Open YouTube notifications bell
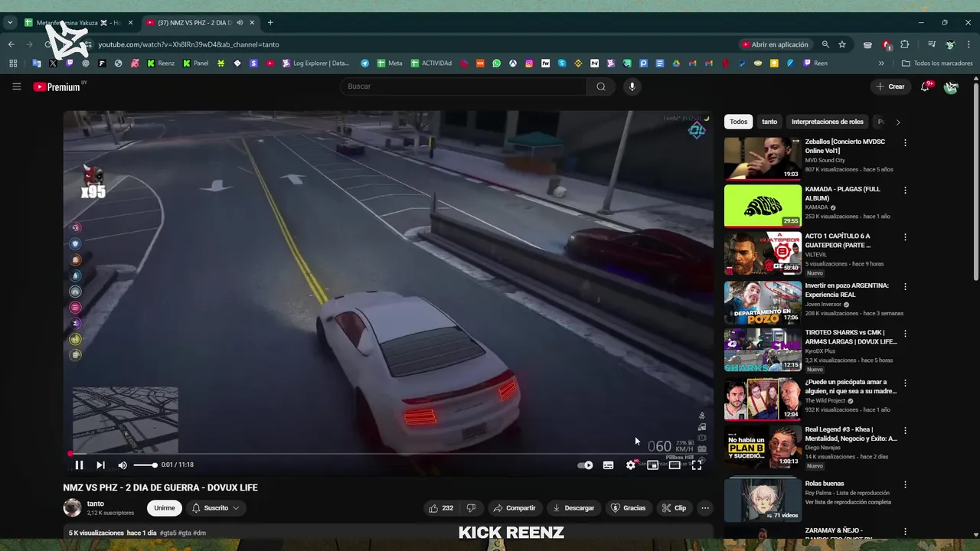Image resolution: width=980 pixels, height=551 pixels. pyautogui.click(x=925, y=86)
